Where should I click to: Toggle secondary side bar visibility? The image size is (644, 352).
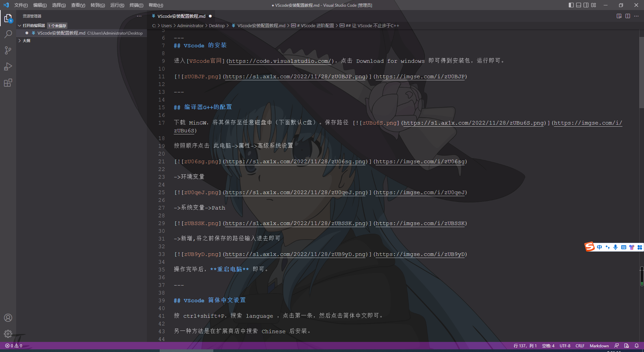(x=586, y=5)
